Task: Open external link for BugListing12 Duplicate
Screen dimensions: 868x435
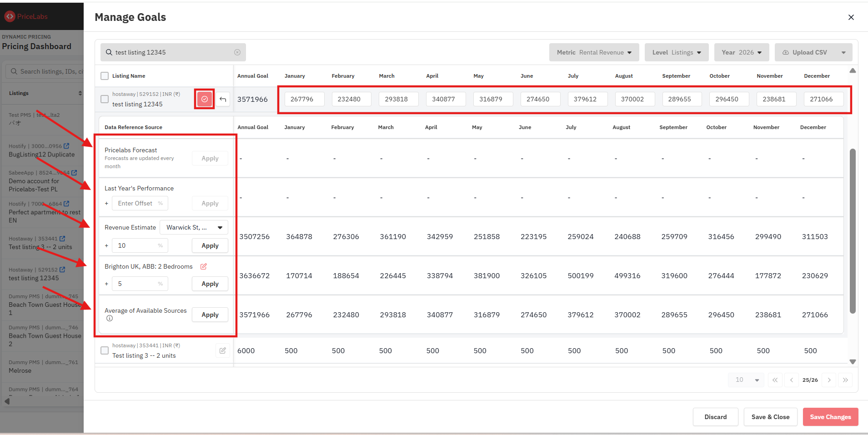Action: [x=66, y=146]
